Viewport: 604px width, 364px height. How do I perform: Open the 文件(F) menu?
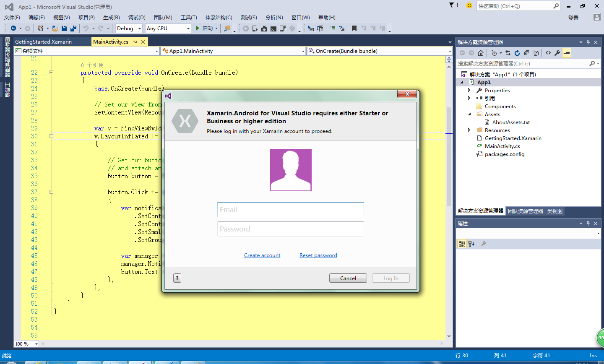[12, 17]
